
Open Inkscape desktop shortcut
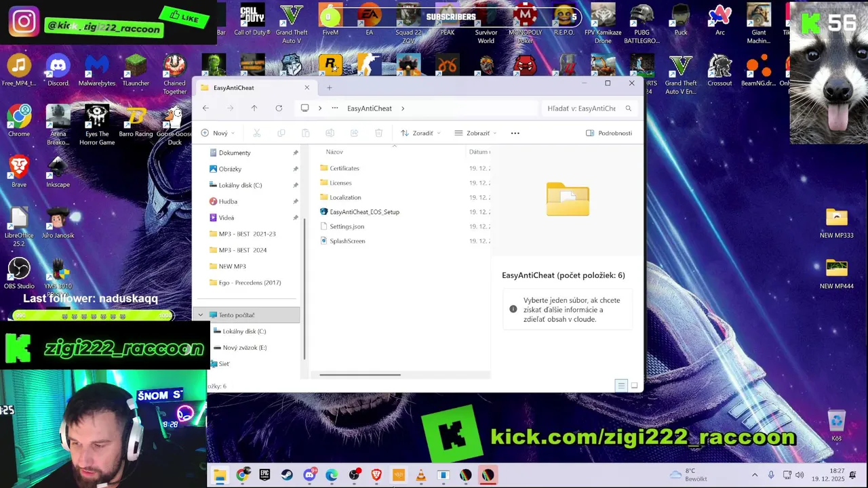[x=58, y=171]
